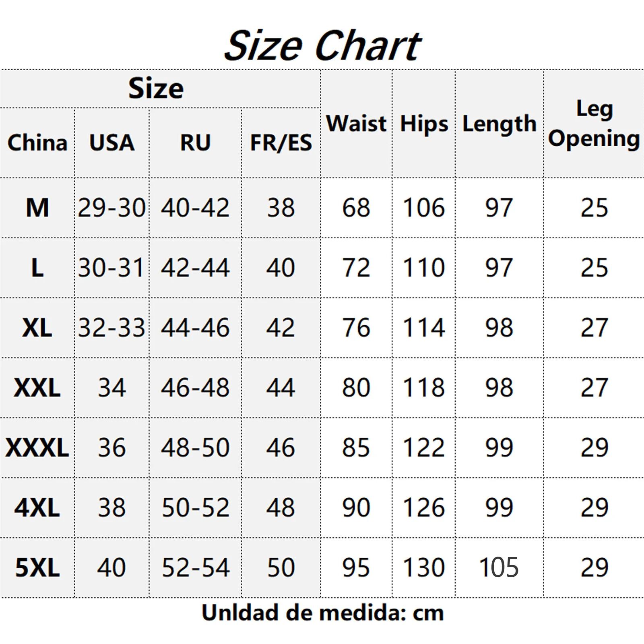Click the 4XL size row label
Viewport: 644px width, 644px height.
pyautogui.click(x=37, y=508)
